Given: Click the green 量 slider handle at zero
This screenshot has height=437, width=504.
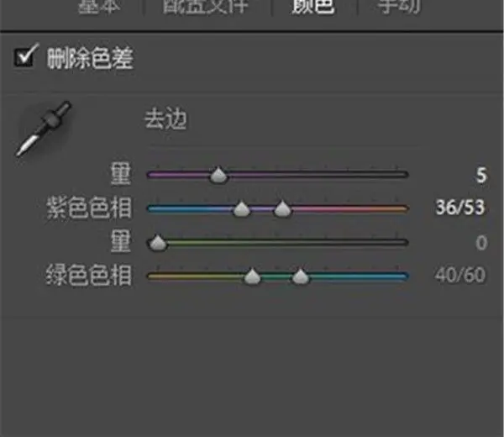Looking at the screenshot, I should (x=157, y=243).
